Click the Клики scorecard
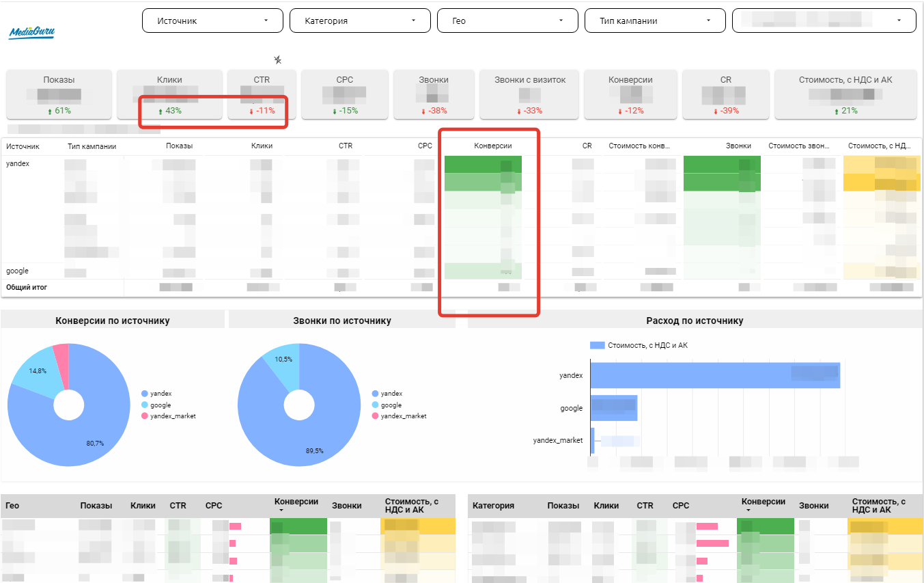924x583 pixels. pyautogui.click(x=169, y=94)
